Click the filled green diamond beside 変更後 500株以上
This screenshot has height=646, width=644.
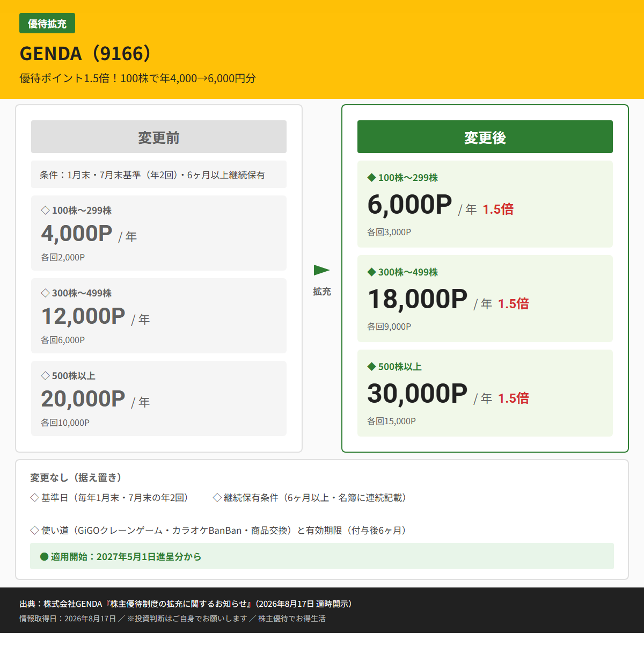pyautogui.click(x=371, y=367)
